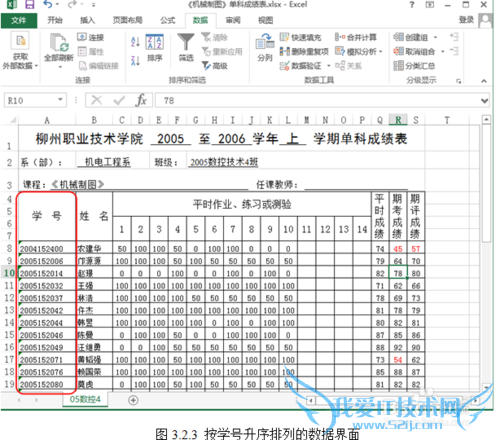Click Remove Duplicates (删除重复项)
This screenshot has width=500, height=440.
click(304, 51)
